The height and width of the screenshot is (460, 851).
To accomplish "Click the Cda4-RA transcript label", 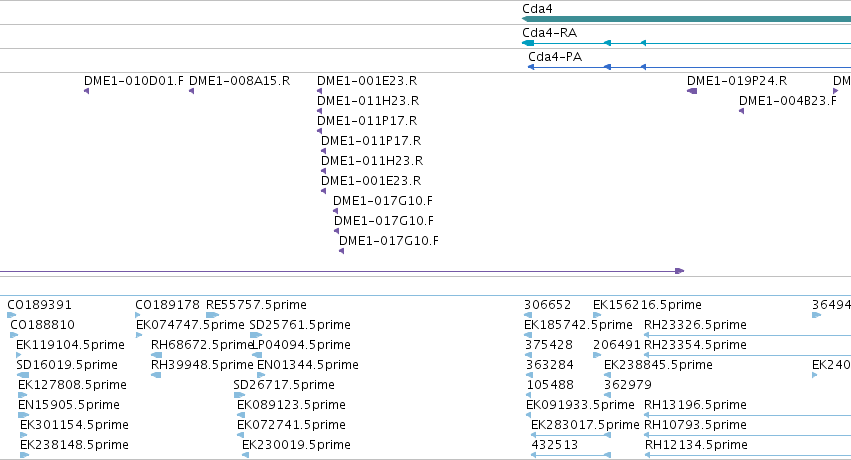I will (549, 33).
